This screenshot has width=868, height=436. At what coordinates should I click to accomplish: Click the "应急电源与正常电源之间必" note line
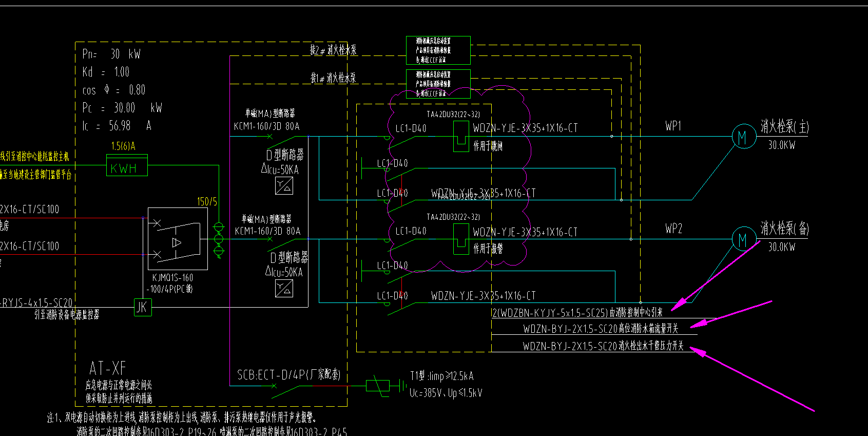(x=119, y=385)
